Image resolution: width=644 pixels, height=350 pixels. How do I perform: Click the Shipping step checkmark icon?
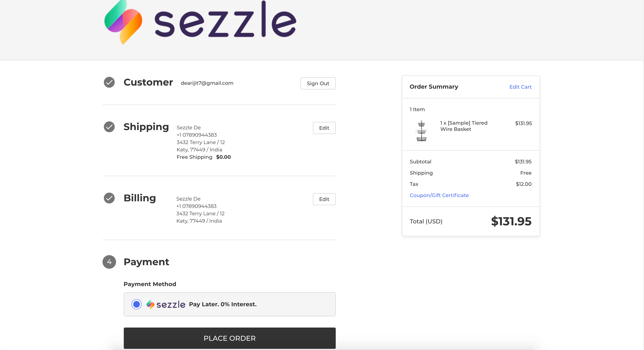coord(109,127)
